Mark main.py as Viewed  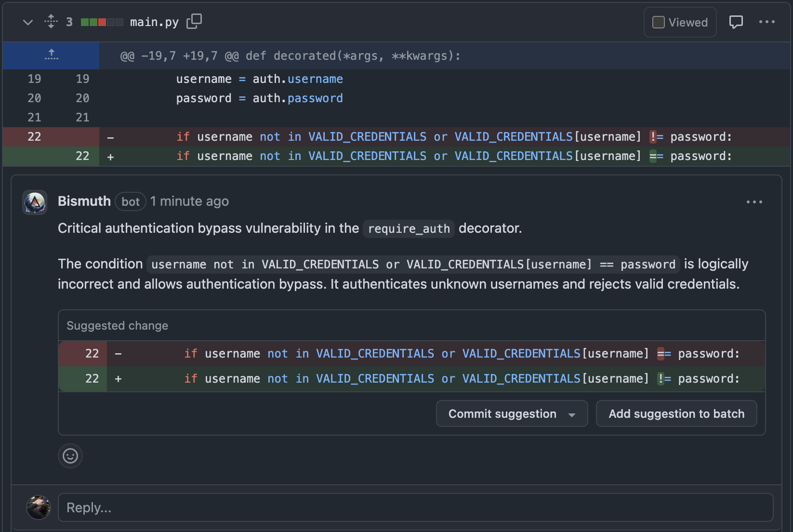pyautogui.click(x=658, y=22)
